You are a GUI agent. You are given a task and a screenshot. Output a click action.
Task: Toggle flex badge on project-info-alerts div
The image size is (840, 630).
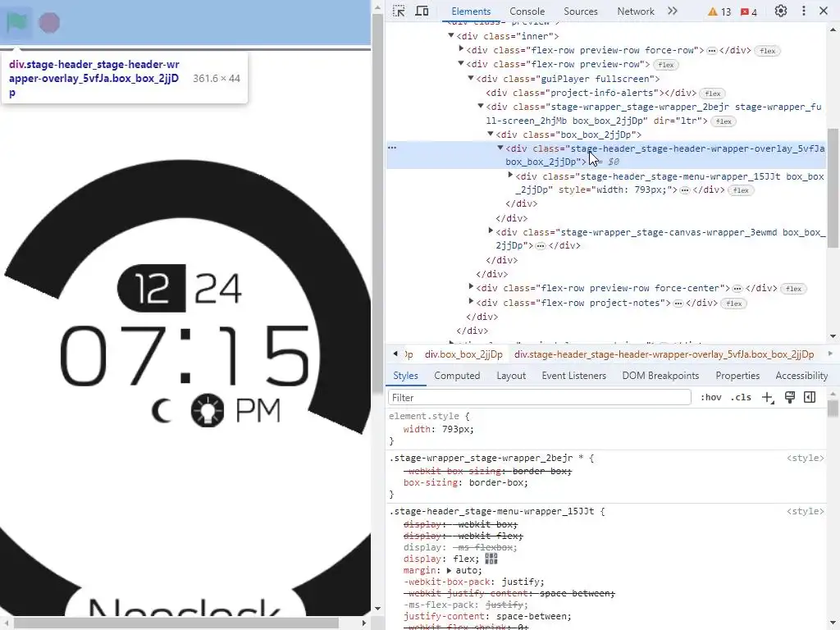(713, 94)
